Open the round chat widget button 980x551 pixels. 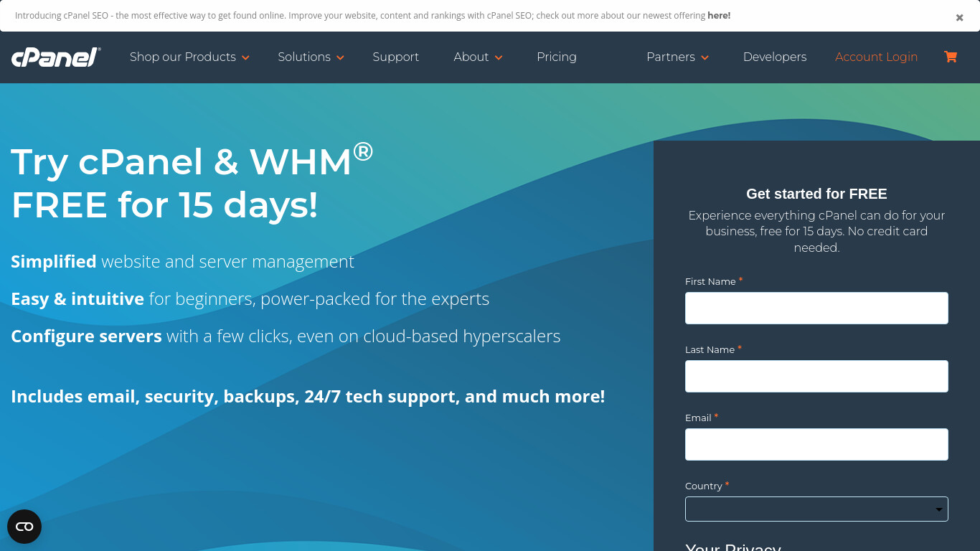pos(24,527)
